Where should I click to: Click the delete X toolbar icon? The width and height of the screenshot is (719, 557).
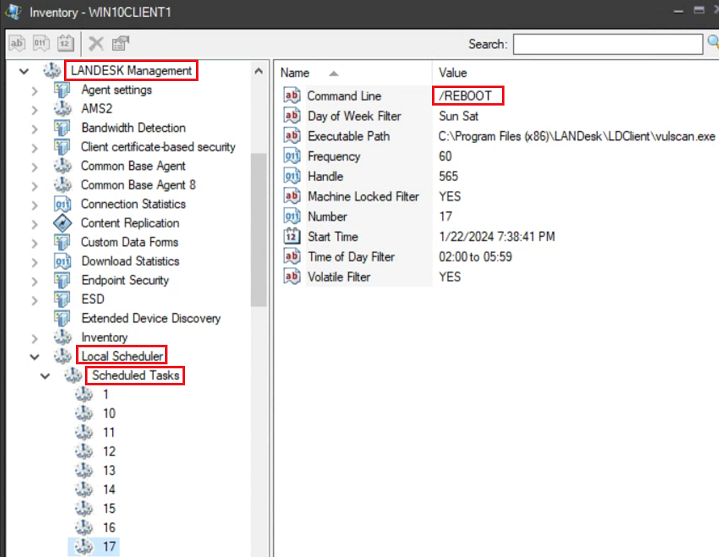pos(96,43)
